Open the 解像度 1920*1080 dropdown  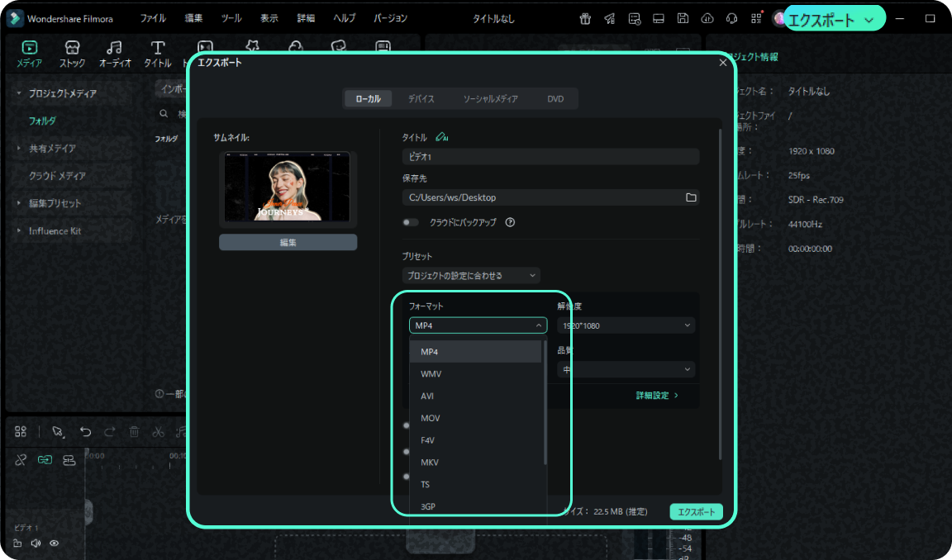(626, 325)
